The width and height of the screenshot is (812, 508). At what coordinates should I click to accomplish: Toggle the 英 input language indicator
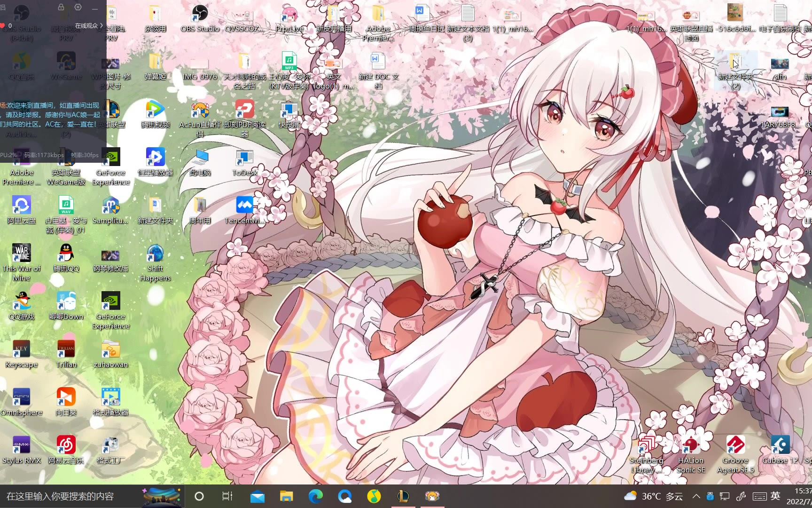click(775, 496)
